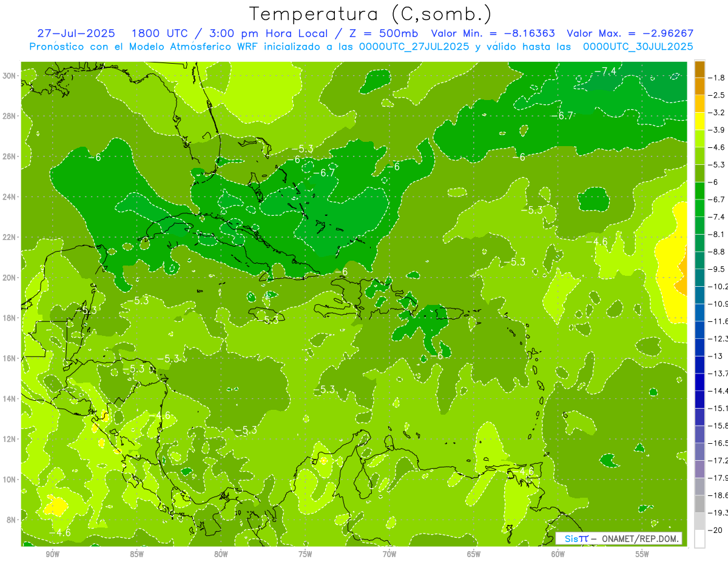Click longitude axis label "60W"
The width and height of the screenshot is (728, 562).
point(558,554)
